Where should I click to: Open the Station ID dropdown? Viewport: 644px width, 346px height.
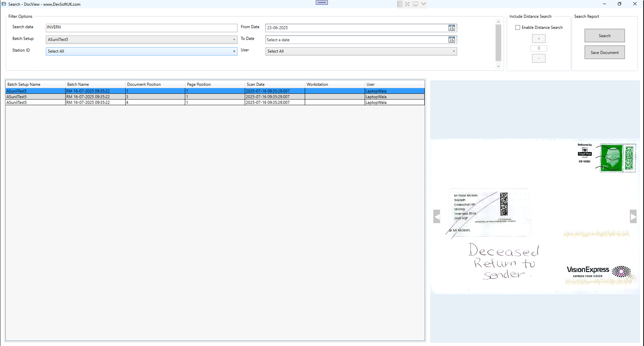(x=234, y=51)
